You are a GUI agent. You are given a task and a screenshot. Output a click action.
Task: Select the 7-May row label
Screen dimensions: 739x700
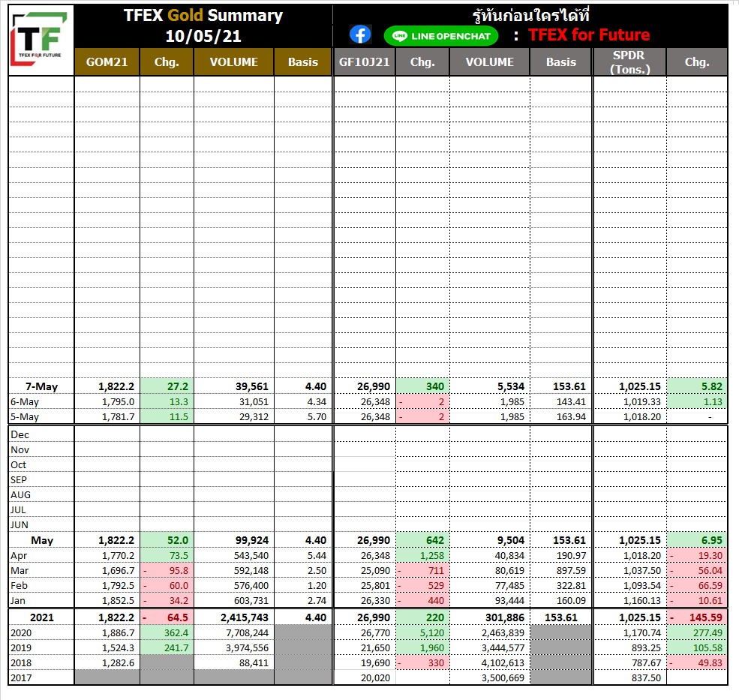(41, 386)
